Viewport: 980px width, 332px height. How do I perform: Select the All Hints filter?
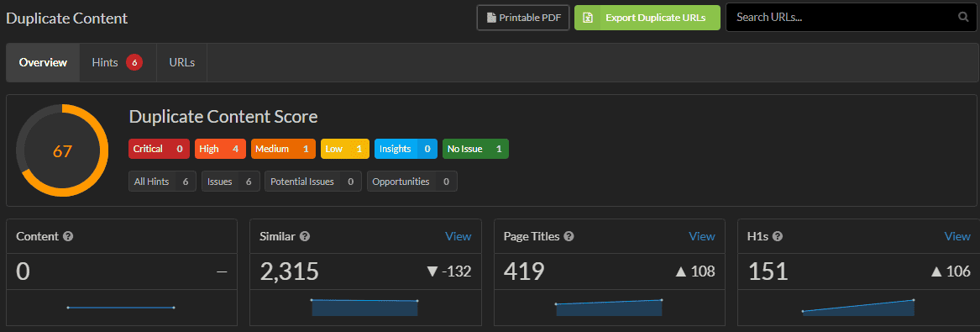[x=163, y=182]
